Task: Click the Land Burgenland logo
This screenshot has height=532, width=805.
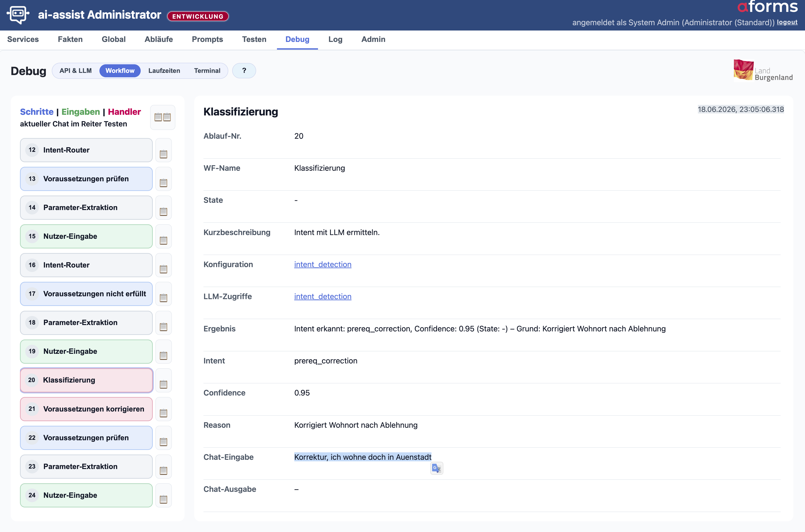Action: (763, 71)
